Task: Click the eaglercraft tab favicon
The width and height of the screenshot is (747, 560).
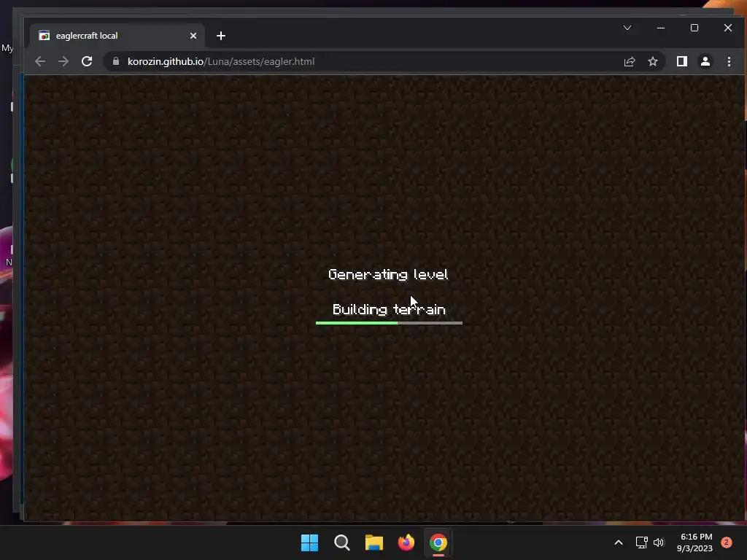Action: 44,36
